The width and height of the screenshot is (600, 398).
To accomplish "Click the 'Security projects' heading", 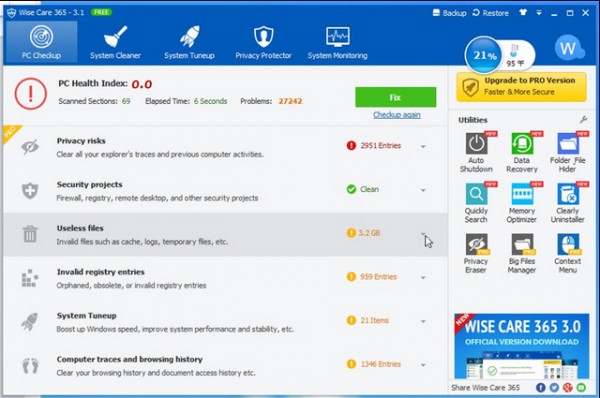I will coord(90,184).
